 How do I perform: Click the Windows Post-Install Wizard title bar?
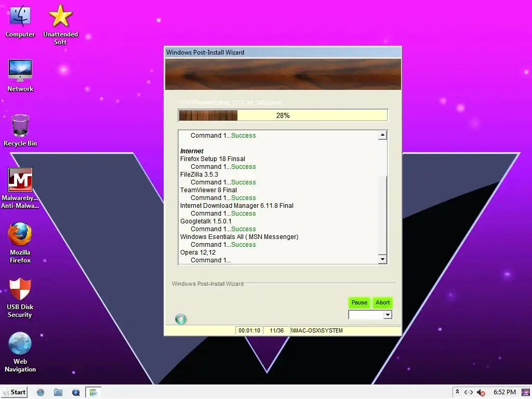[x=283, y=52]
